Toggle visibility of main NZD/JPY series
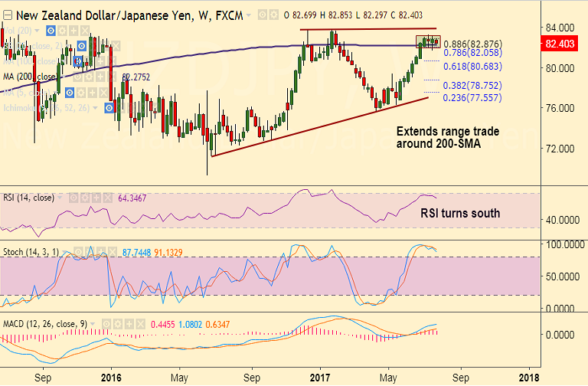 [x=263, y=15]
